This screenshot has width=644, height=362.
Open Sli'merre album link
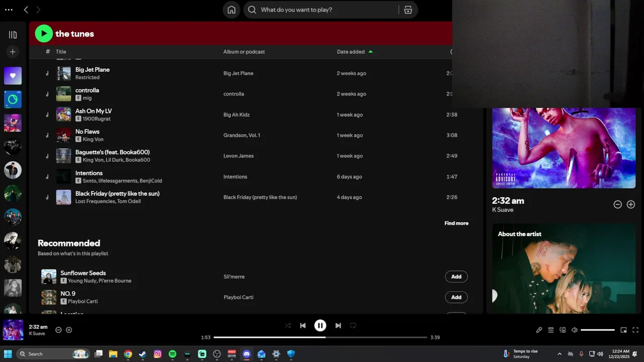point(234,277)
